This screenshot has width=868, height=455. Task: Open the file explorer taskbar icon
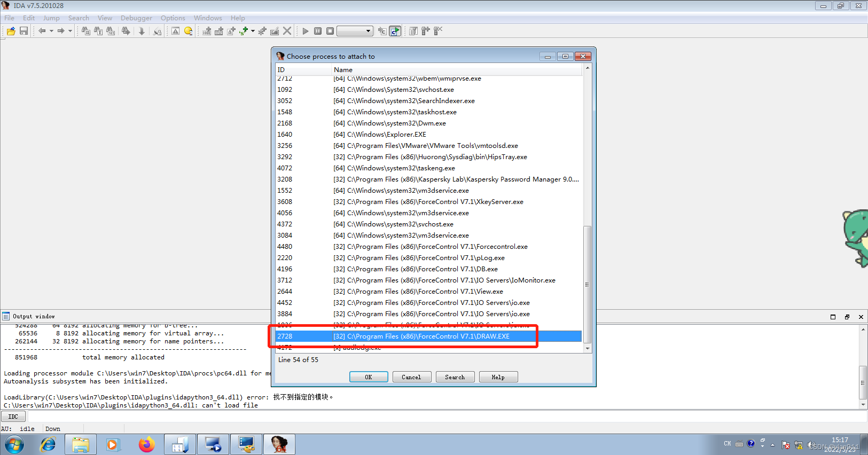pyautogui.click(x=81, y=444)
